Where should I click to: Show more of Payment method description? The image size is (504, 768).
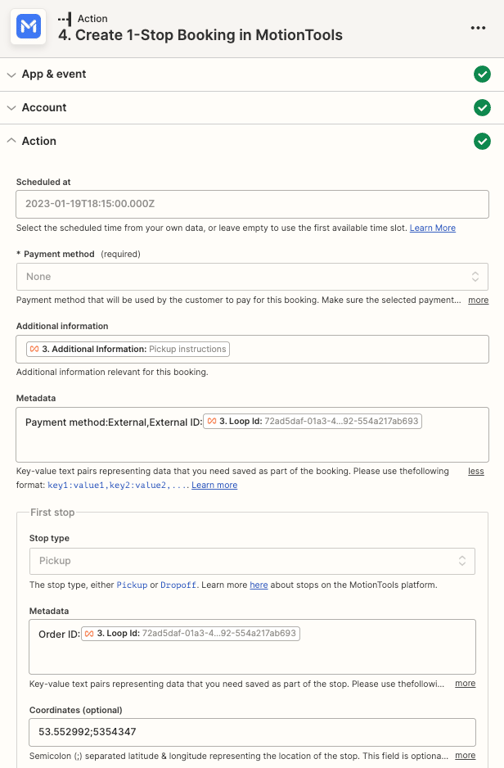(478, 300)
